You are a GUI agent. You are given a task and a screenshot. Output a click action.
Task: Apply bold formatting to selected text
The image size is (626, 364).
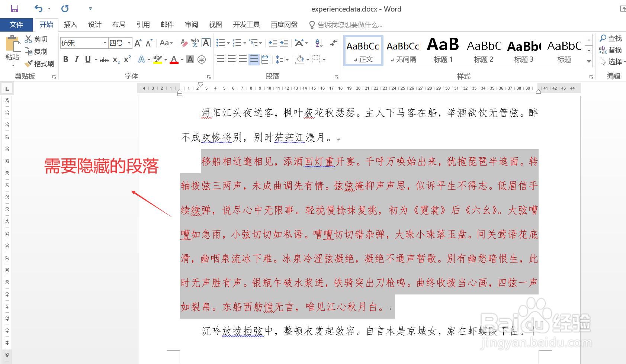[66, 59]
